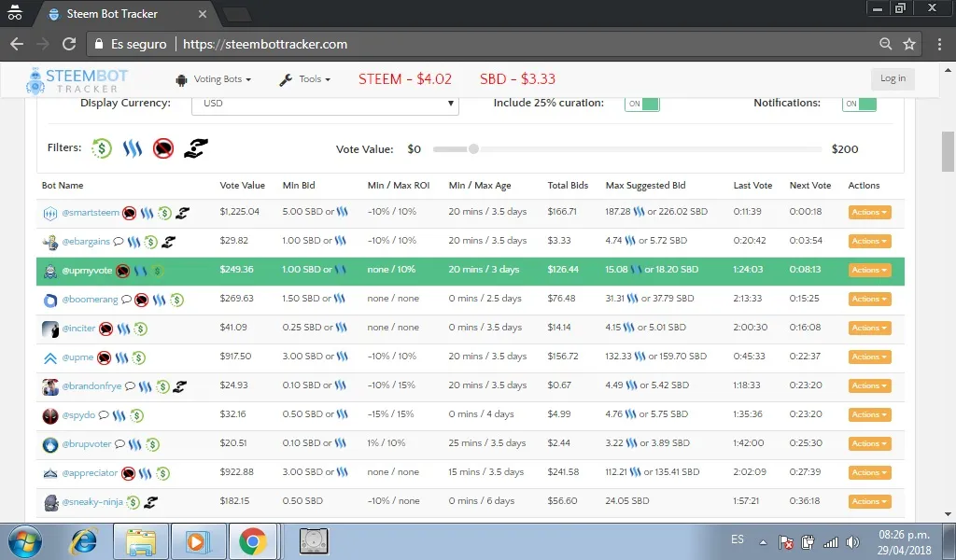This screenshot has height=560, width=956.
Task: Open Actions dropdown for inciter
Action: click(x=869, y=328)
